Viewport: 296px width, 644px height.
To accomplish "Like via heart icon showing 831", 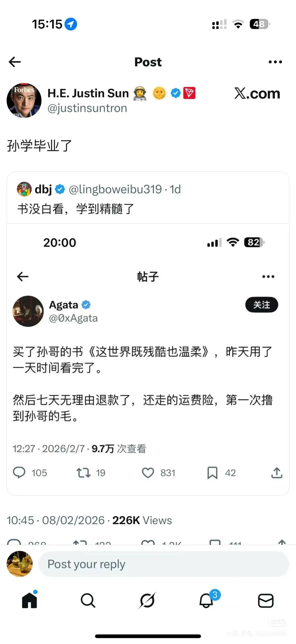I will [148, 473].
